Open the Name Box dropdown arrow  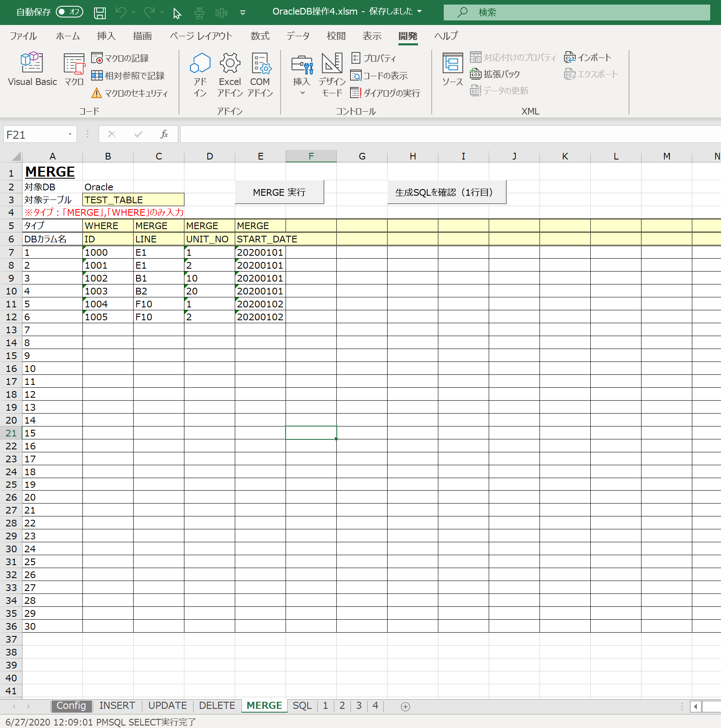tap(70, 134)
